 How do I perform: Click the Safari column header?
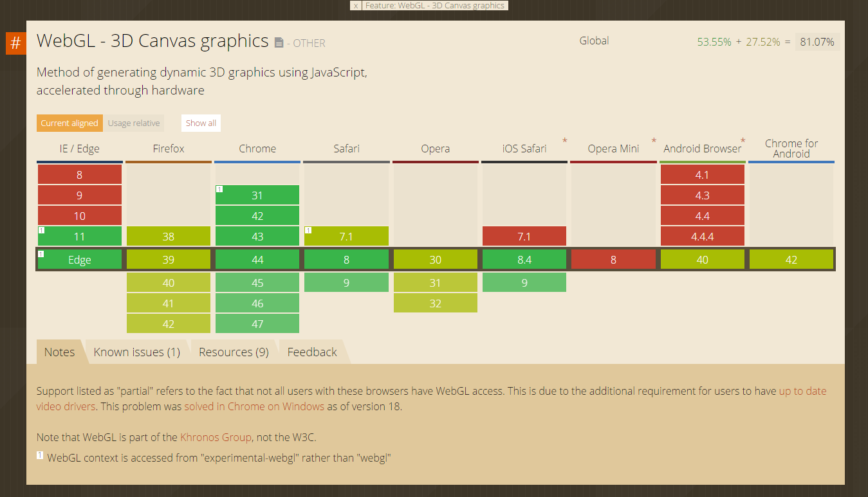point(346,149)
